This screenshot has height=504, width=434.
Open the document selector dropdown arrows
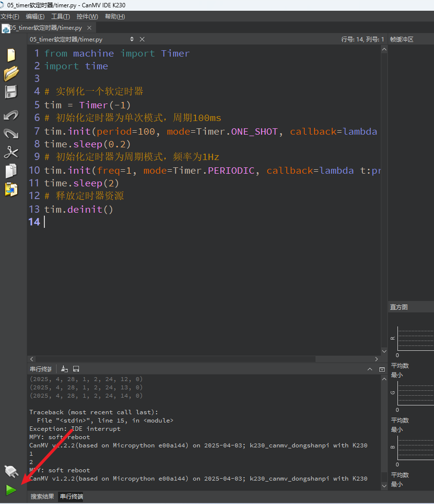(132, 39)
